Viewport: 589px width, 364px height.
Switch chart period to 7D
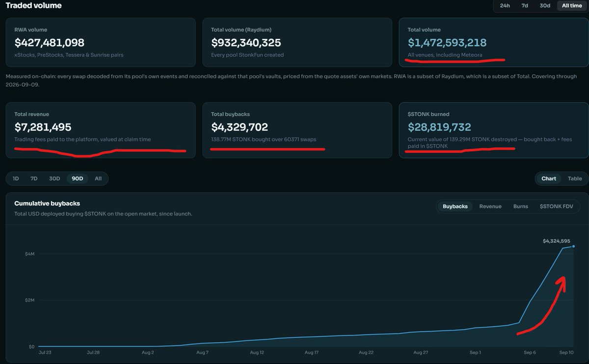[34, 179]
